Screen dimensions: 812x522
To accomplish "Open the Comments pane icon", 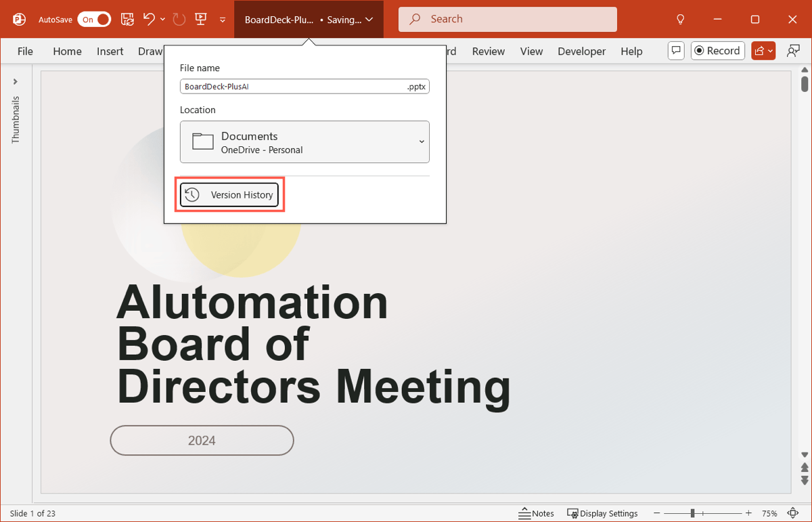I will pos(675,51).
